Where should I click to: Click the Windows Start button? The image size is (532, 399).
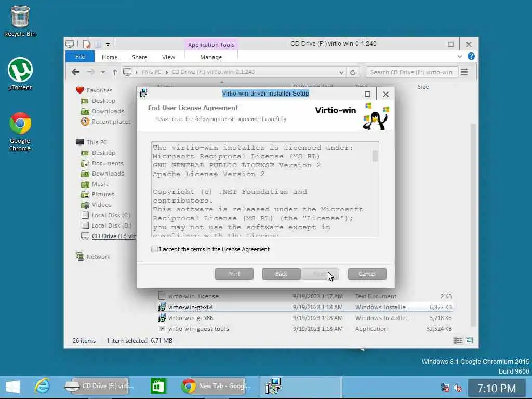13,387
